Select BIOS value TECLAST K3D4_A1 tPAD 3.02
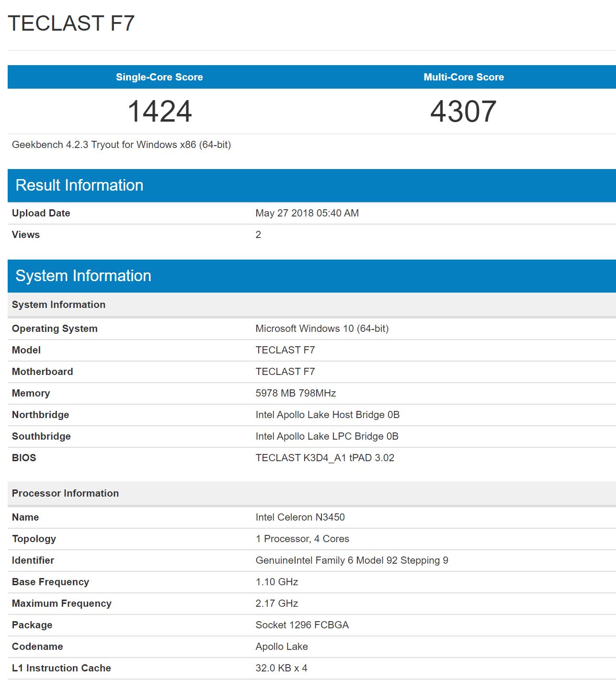 (325, 458)
